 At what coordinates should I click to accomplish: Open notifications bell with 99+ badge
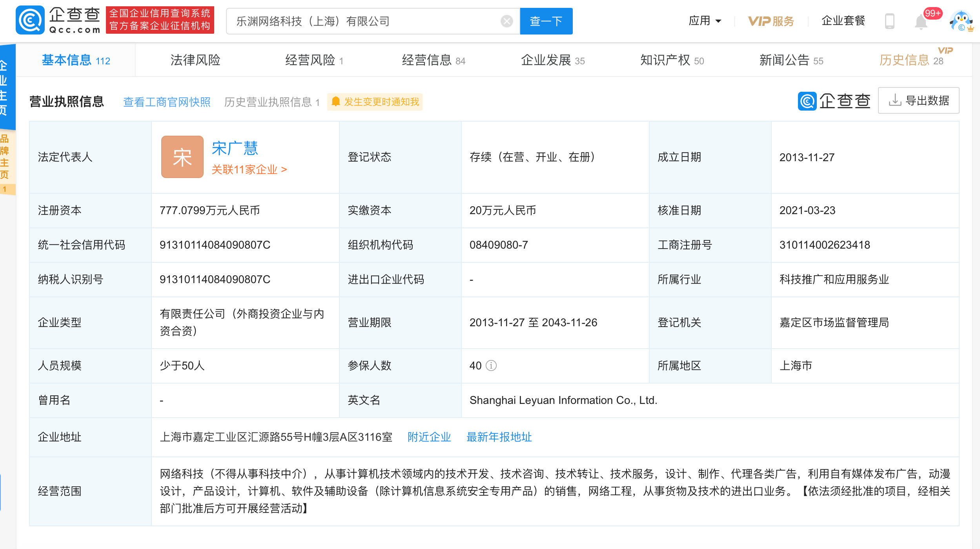pos(921,21)
